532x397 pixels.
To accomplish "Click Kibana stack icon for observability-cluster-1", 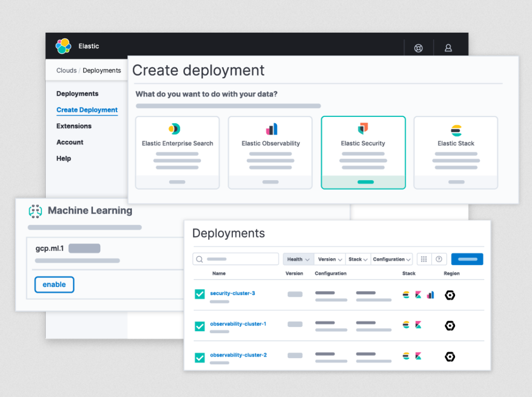I will (x=418, y=325).
